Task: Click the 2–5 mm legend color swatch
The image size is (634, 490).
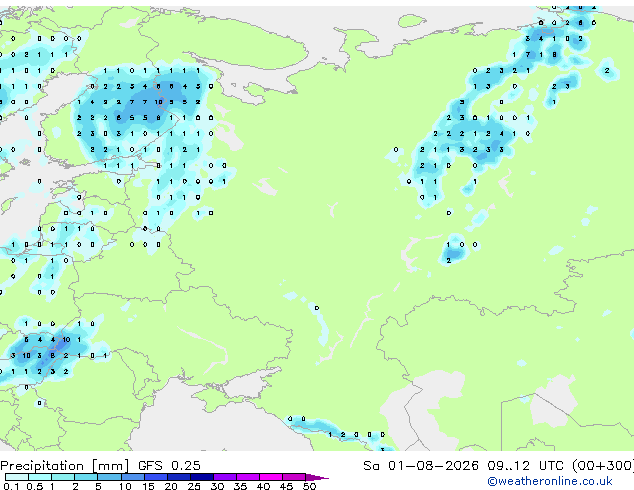Action: click(x=86, y=477)
